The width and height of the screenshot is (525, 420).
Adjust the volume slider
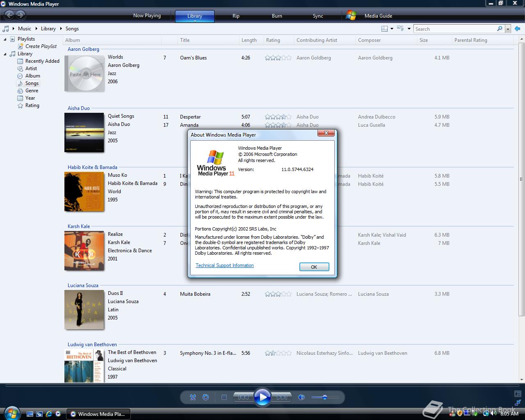pos(325,397)
